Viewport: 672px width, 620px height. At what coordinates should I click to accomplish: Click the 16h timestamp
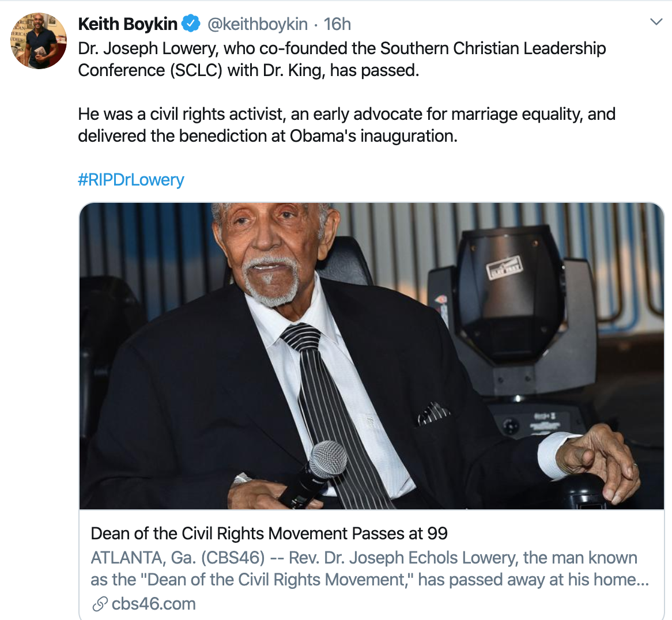coord(337,24)
